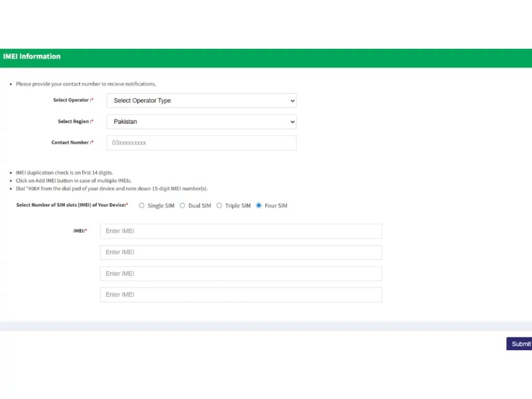Choose the Dual SIM option
The width and height of the screenshot is (532, 399).
pyautogui.click(x=182, y=206)
